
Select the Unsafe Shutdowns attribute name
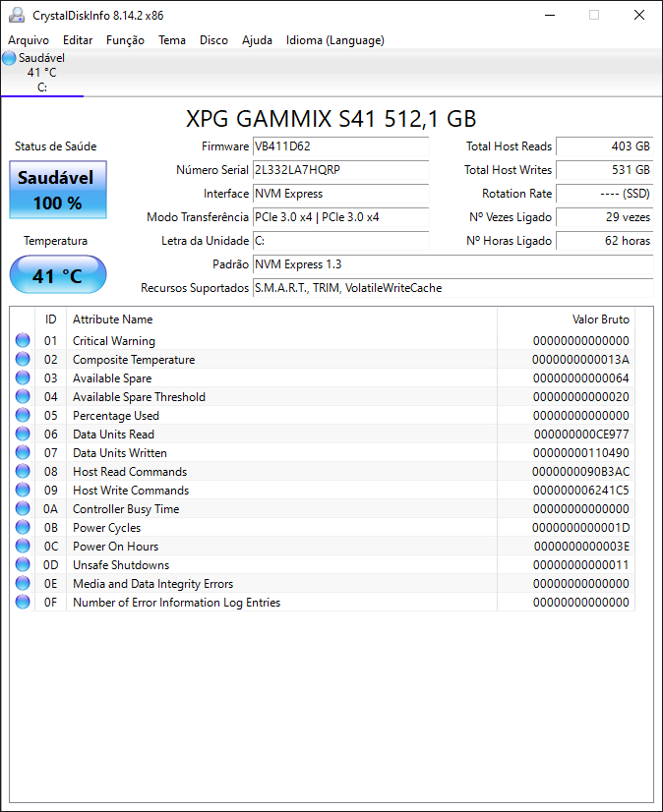(x=121, y=565)
